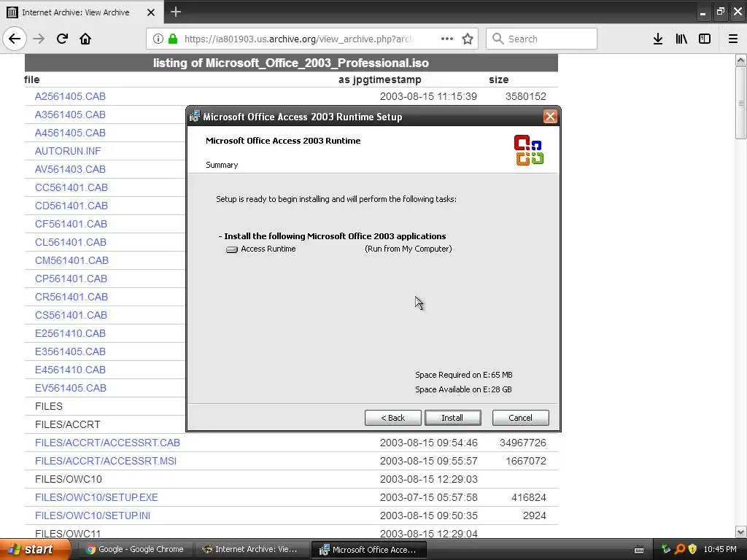The height and width of the screenshot is (560, 747).
Task: Select Microsoft Office Access taskbar button
Action: [368, 550]
